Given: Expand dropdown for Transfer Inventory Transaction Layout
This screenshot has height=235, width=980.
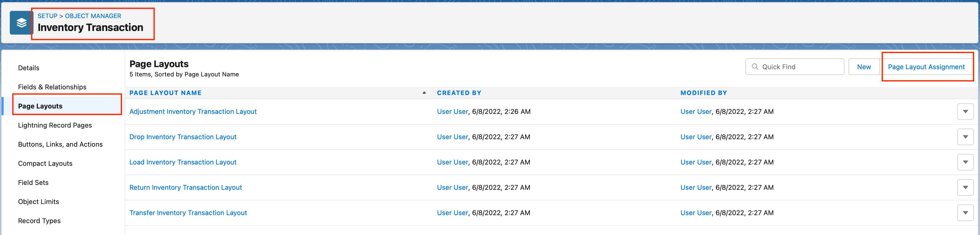Looking at the screenshot, I should (965, 213).
